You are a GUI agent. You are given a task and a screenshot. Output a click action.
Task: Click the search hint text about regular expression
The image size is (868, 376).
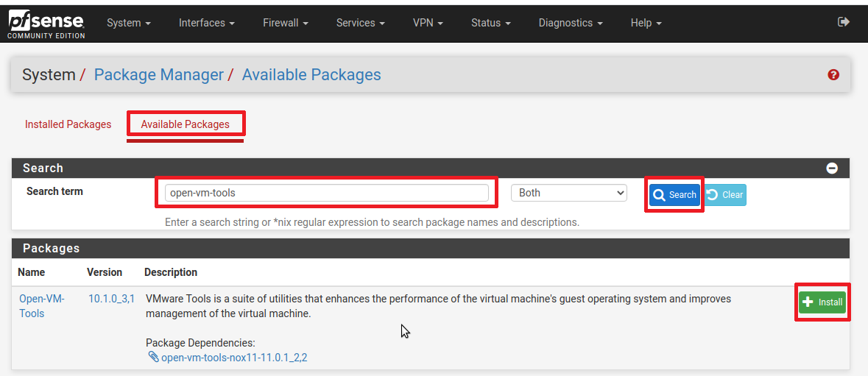[x=372, y=222]
